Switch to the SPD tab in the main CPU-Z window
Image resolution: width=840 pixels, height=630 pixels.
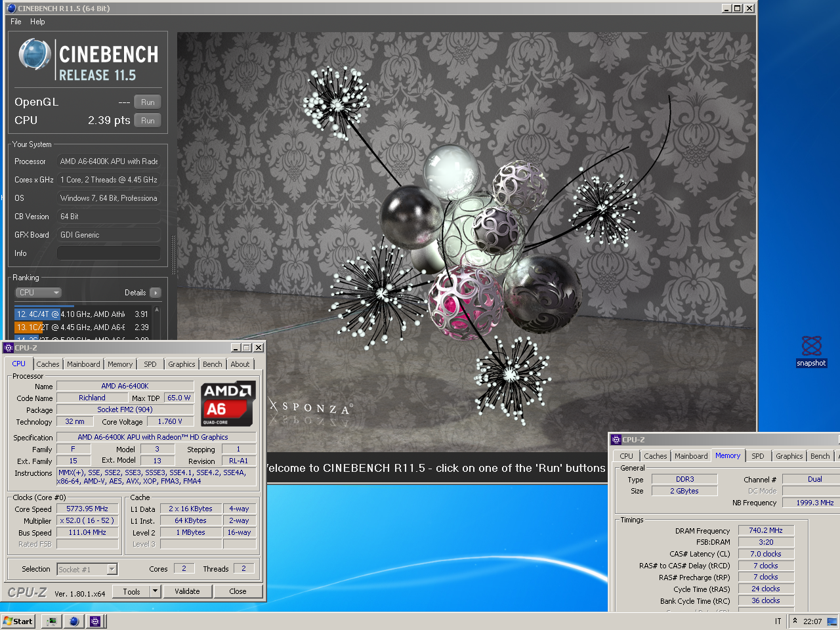click(150, 364)
